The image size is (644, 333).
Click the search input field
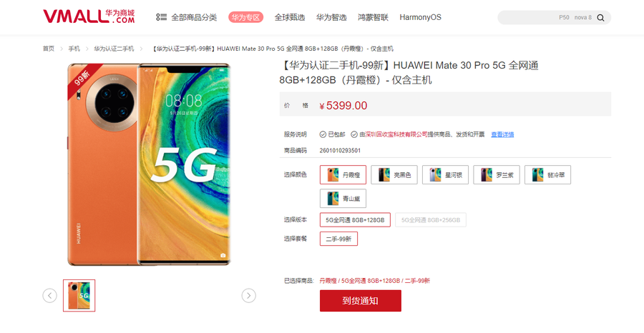point(542,18)
